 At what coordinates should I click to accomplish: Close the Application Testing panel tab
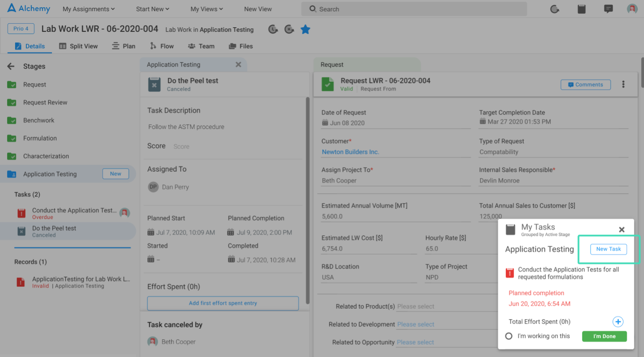pyautogui.click(x=238, y=64)
